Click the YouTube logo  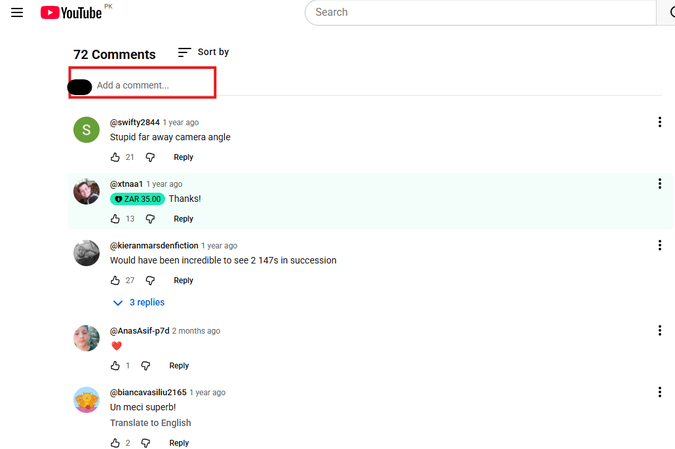tap(71, 13)
